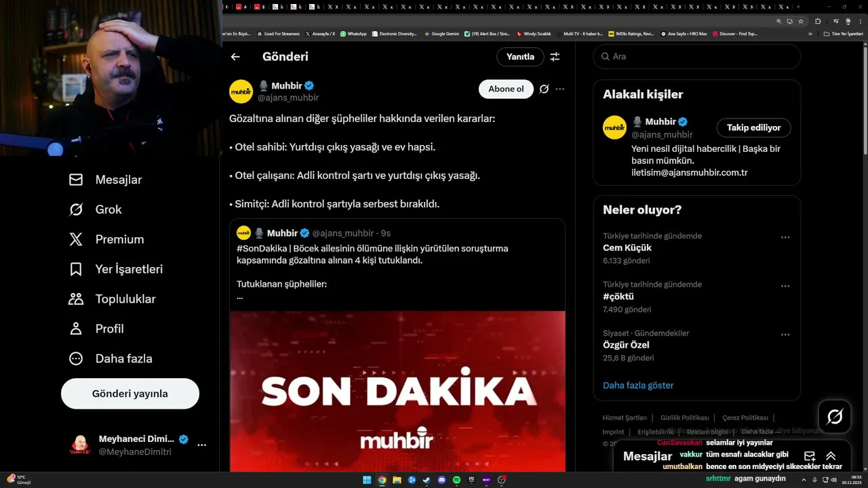The width and height of the screenshot is (868, 488).
Task: Open post view settings sliders icon
Action: pos(555,57)
